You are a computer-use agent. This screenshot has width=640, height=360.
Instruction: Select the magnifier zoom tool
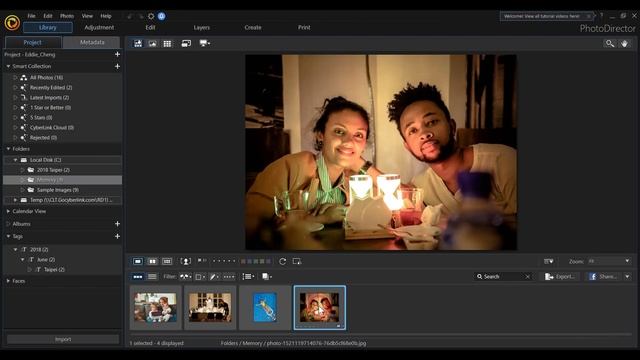tap(610, 43)
